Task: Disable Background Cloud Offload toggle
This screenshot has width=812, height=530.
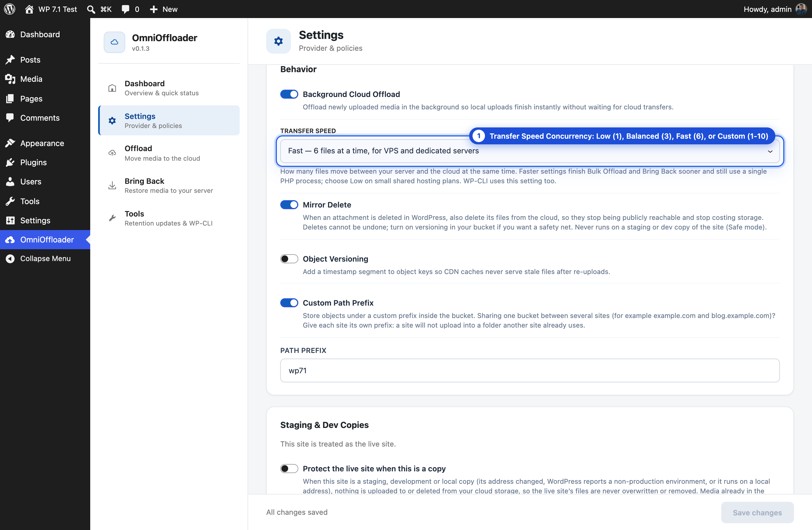Action: click(289, 94)
